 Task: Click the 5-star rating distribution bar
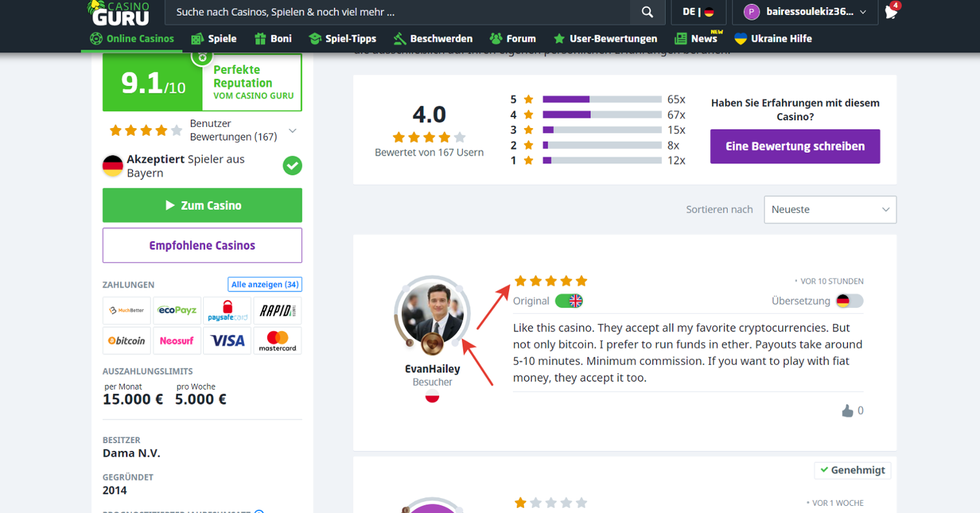pos(602,99)
